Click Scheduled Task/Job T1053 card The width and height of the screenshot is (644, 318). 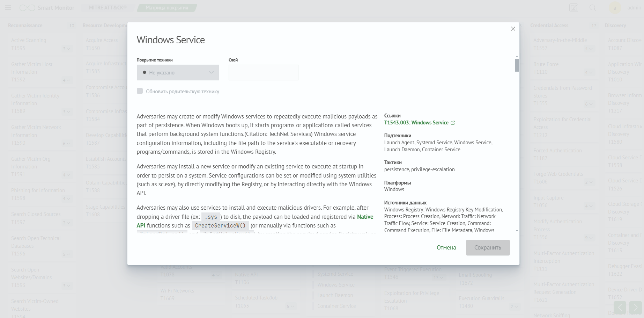(265, 302)
